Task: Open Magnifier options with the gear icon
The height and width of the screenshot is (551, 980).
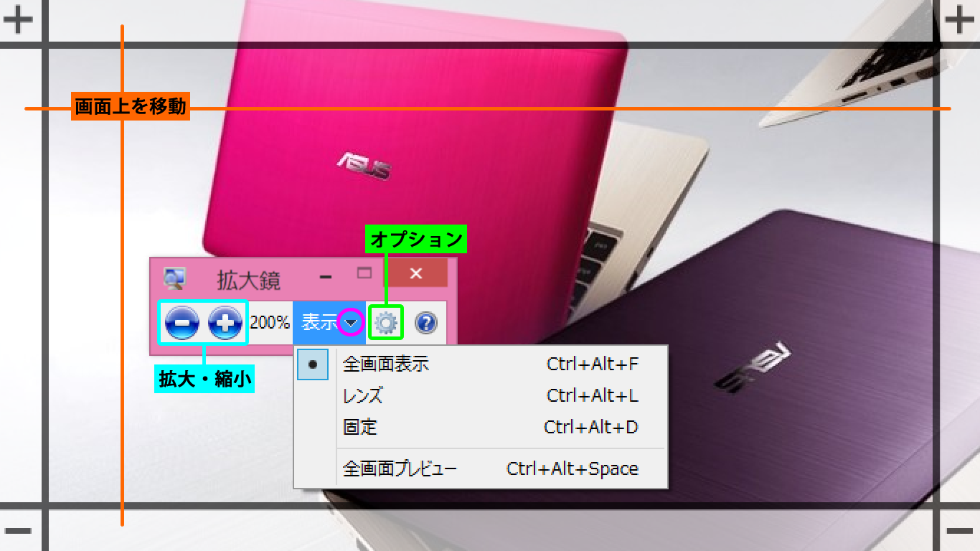Action: click(x=386, y=324)
